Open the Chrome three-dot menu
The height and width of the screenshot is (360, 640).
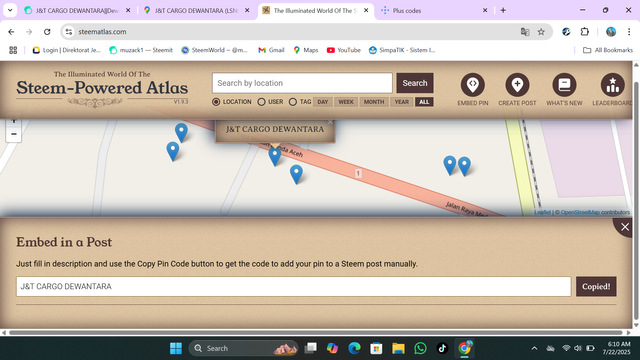point(629,32)
